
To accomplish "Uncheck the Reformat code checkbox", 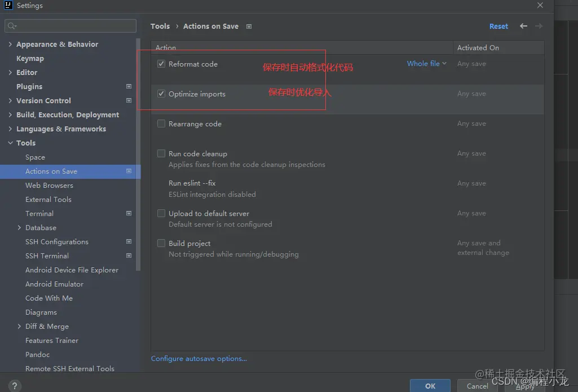I will [x=161, y=64].
